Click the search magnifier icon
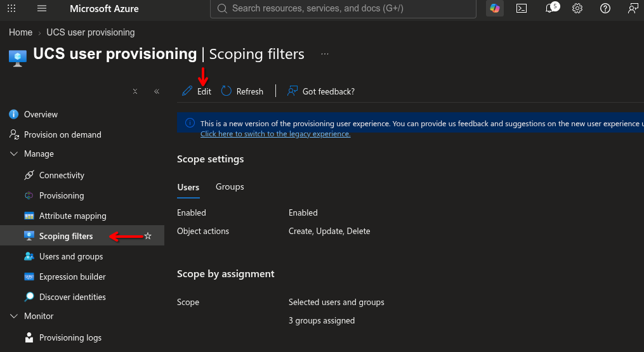This screenshot has height=352, width=644. (x=222, y=9)
